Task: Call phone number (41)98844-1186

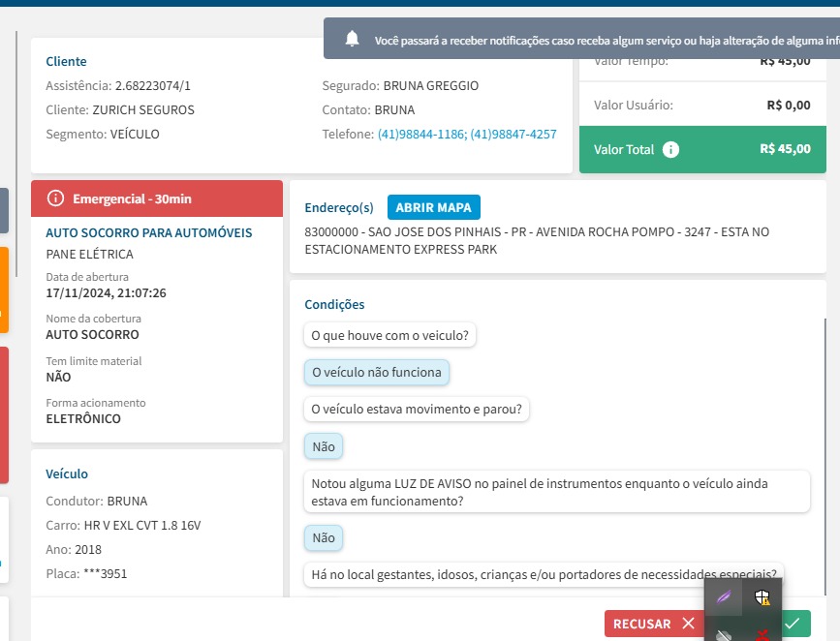Action: pos(421,134)
